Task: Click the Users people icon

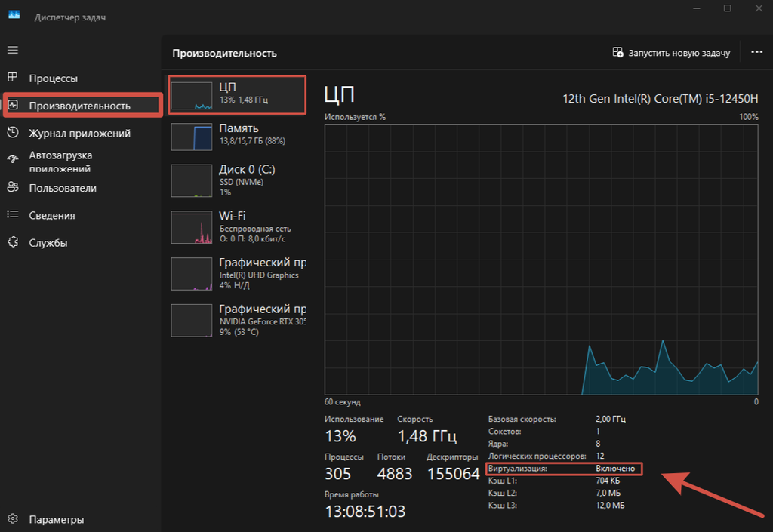Action: (x=13, y=187)
